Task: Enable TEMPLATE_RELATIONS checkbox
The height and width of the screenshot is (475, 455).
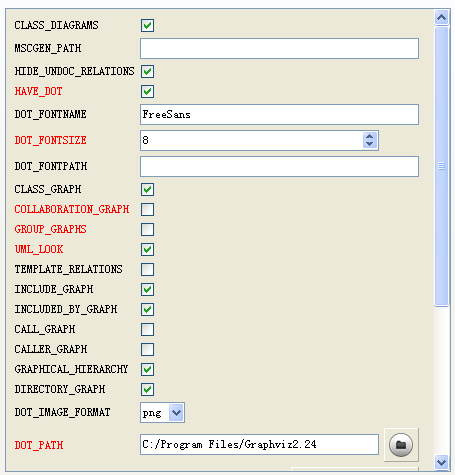Action: tap(147, 269)
